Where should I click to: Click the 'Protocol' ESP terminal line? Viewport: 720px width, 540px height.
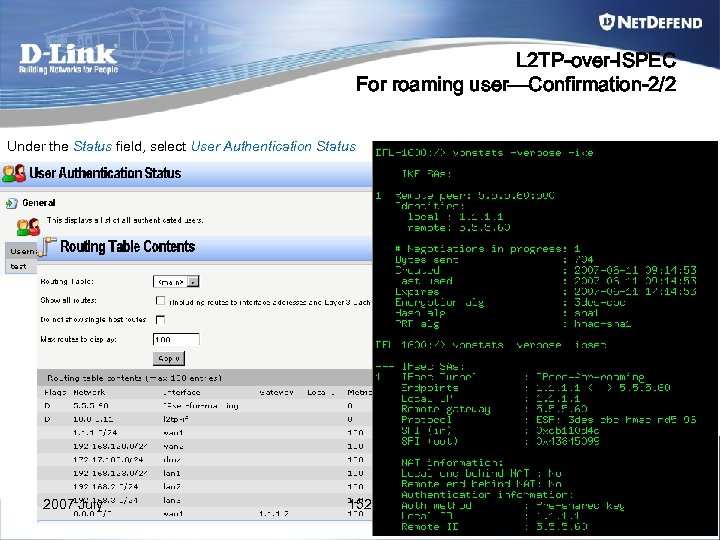tap(549, 420)
